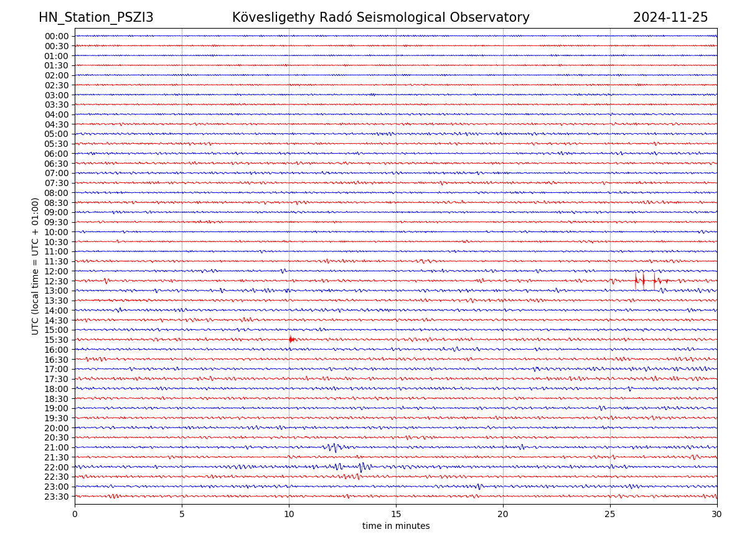Click the large spikes on the 12:30 trace
This screenshot has height=560, width=747.
pos(644,281)
